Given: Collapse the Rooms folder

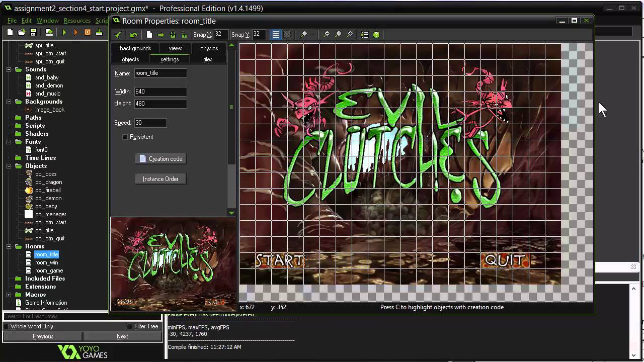Looking at the screenshot, I should pyautogui.click(x=9, y=246).
